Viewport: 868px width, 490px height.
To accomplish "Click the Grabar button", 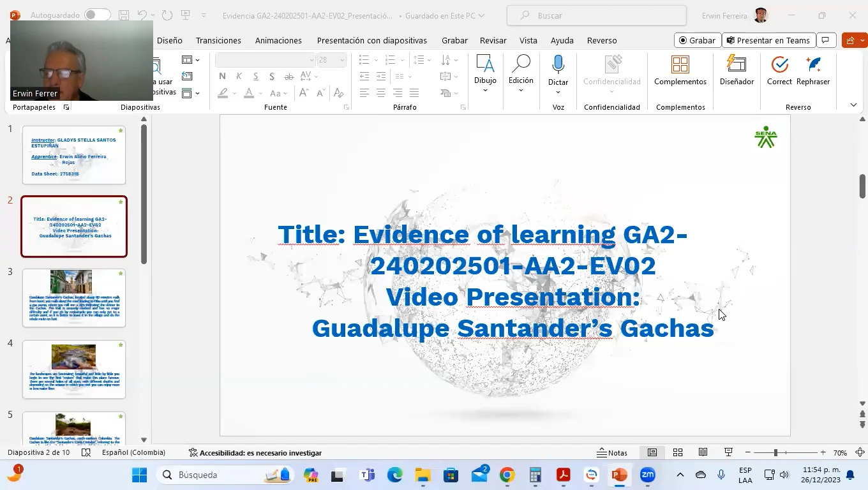I will click(x=697, y=40).
